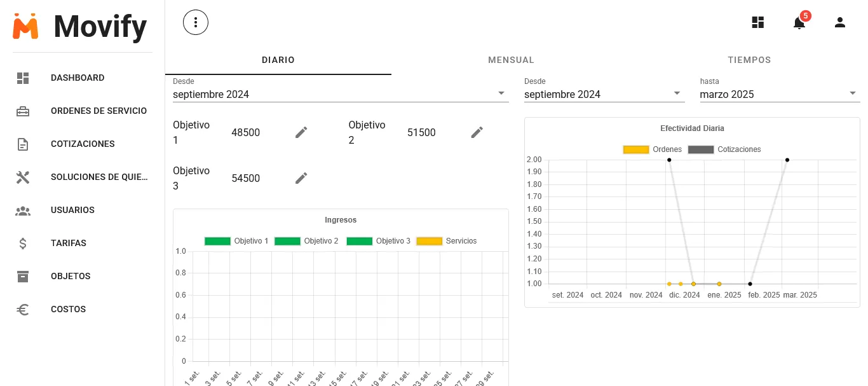Click the Soluciones wrench tools icon
The width and height of the screenshot is (868, 386).
[x=23, y=177]
